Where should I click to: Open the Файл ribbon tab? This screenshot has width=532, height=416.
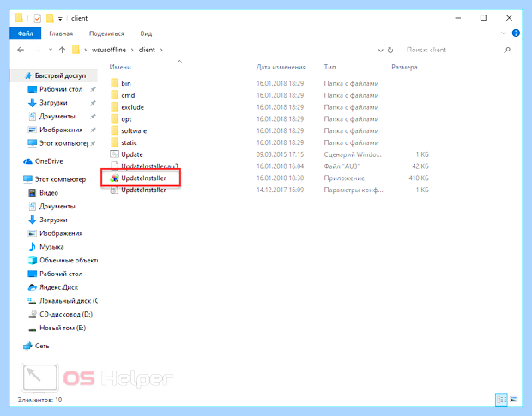[26, 33]
